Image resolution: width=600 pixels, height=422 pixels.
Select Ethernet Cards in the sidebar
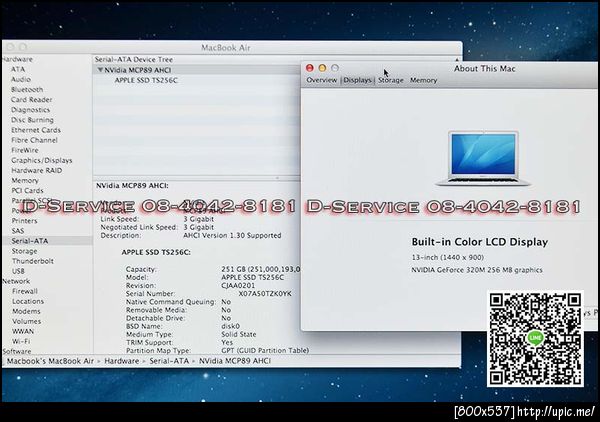[36, 130]
